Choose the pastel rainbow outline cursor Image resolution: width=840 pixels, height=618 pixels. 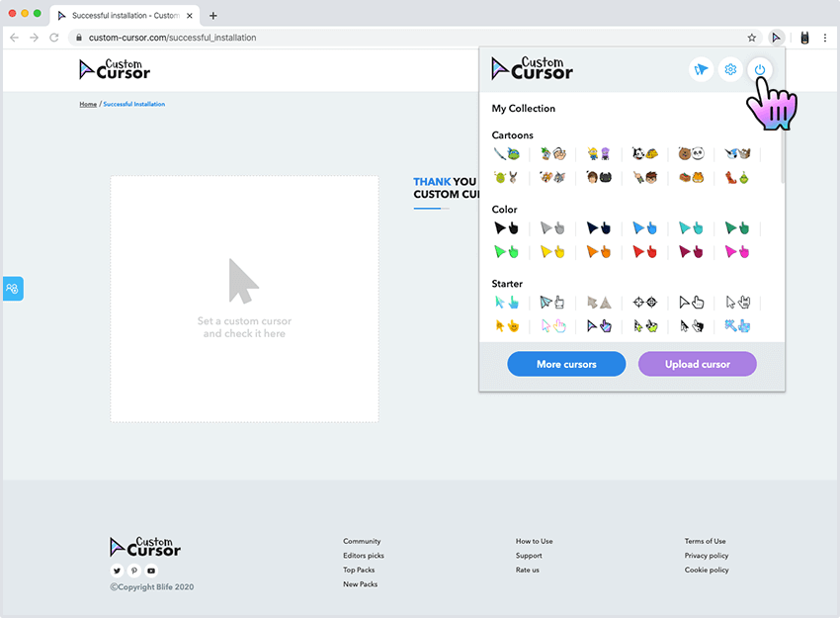click(552, 326)
